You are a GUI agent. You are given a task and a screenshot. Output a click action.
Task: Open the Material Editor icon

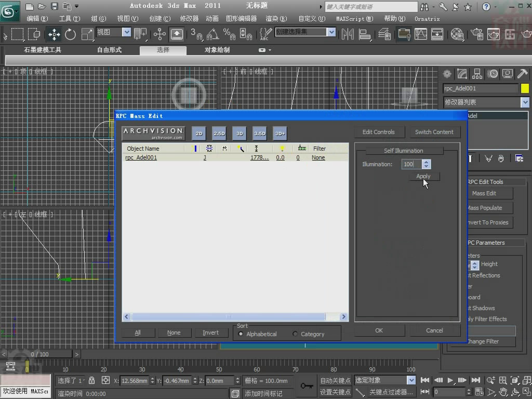[457, 34]
